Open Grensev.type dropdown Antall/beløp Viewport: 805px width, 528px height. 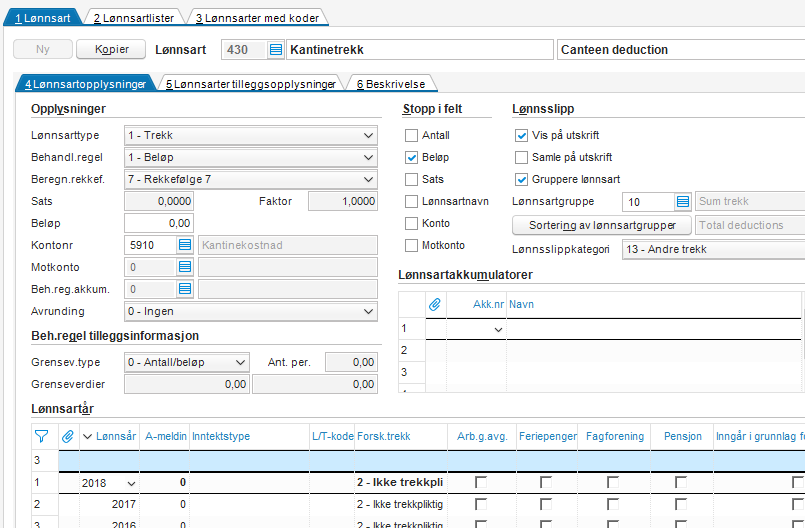[187, 362]
